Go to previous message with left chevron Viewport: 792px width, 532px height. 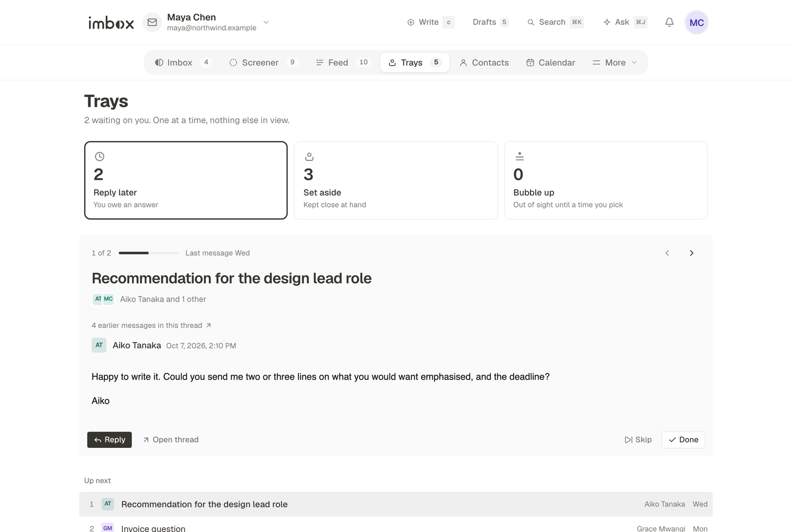(x=667, y=253)
